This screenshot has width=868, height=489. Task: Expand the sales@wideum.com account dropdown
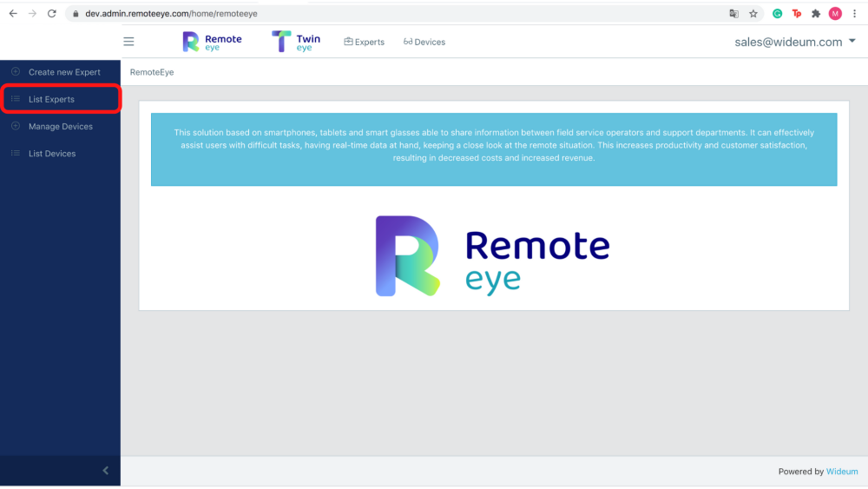(795, 42)
